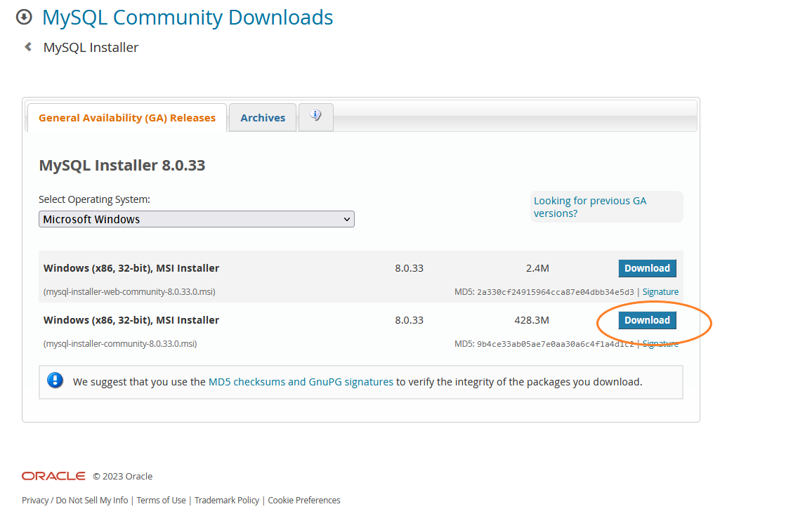812x516 pixels.
Task: Click the back arrow next to MySQL Installer
Action: pyautogui.click(x=28, y=47)
